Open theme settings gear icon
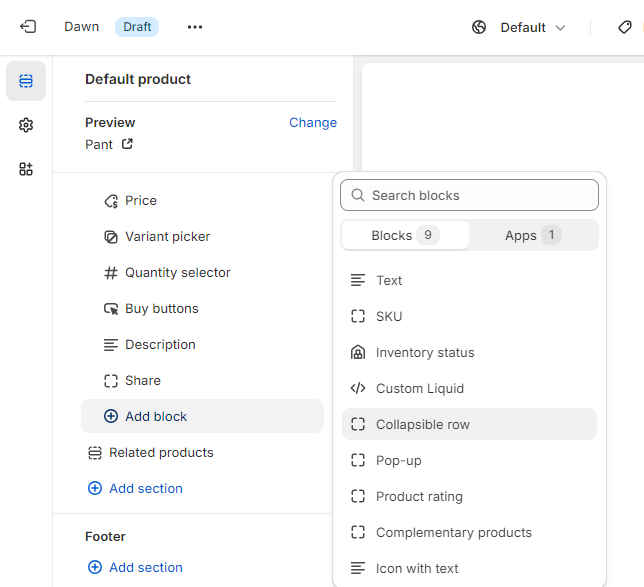 pyautogui.click(x=26, y=125)
